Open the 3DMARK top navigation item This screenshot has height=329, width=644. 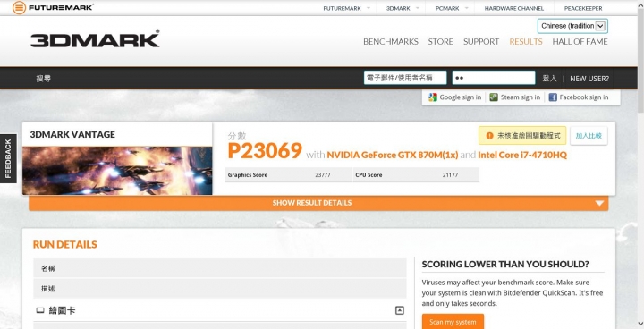point(398,8)
